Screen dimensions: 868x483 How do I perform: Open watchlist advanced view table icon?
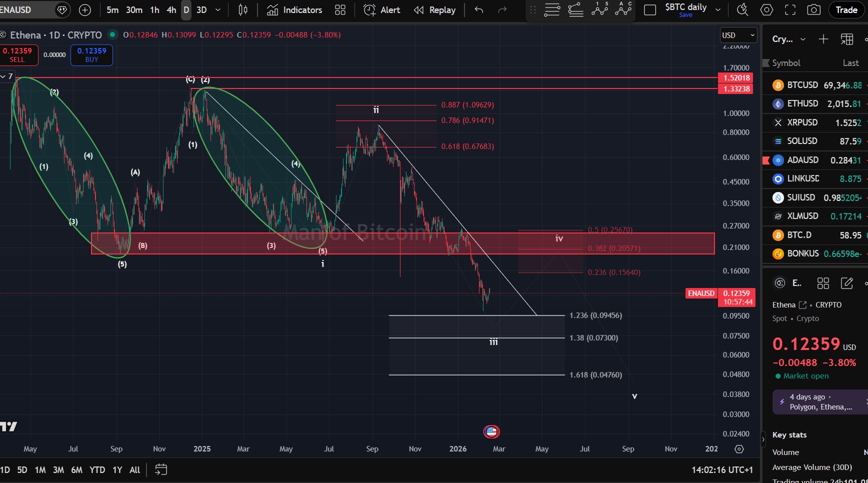pyautogui.click(x=847, y=39)
